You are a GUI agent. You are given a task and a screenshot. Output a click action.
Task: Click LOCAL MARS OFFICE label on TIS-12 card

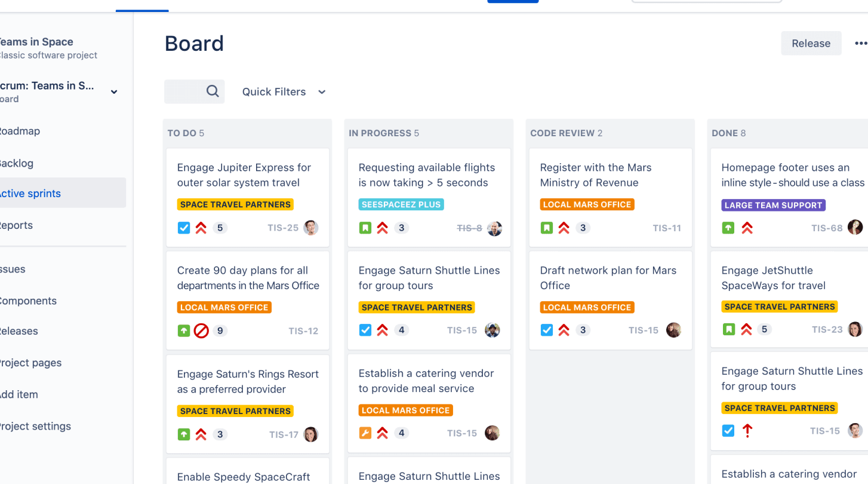[x=224, y=307]
